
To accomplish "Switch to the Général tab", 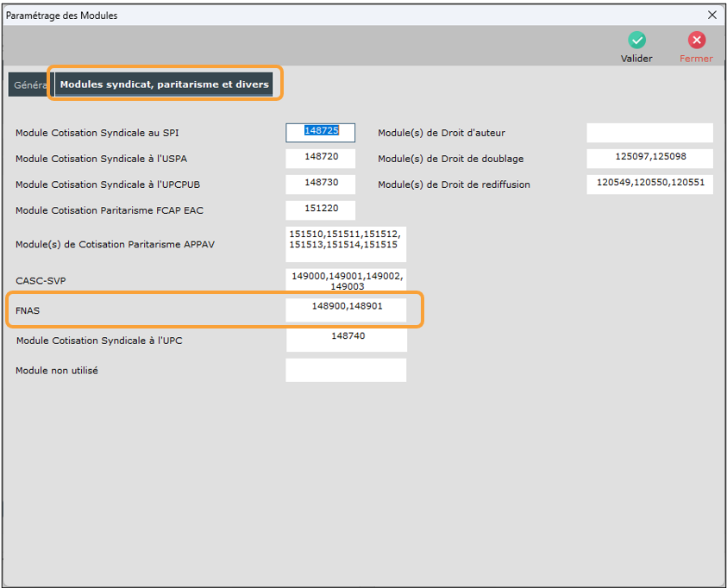I will pos(29,84).
